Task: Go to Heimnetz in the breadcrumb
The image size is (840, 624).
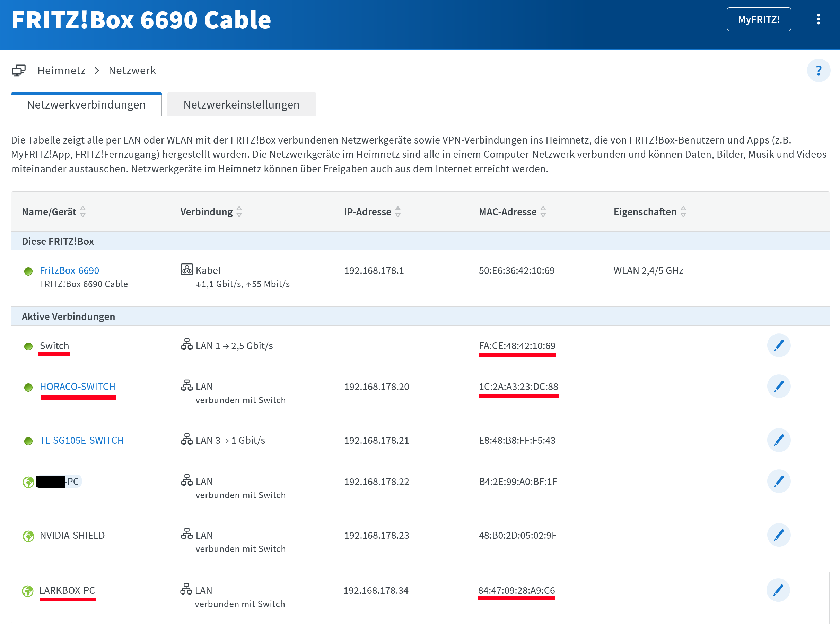Action: pos(62,71)
